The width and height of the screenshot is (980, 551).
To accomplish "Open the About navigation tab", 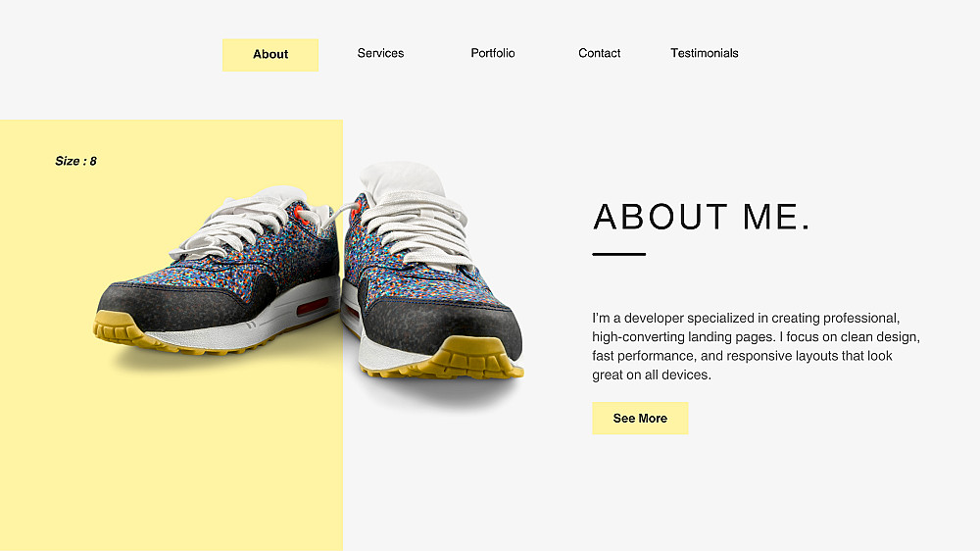I will (270, 54).
